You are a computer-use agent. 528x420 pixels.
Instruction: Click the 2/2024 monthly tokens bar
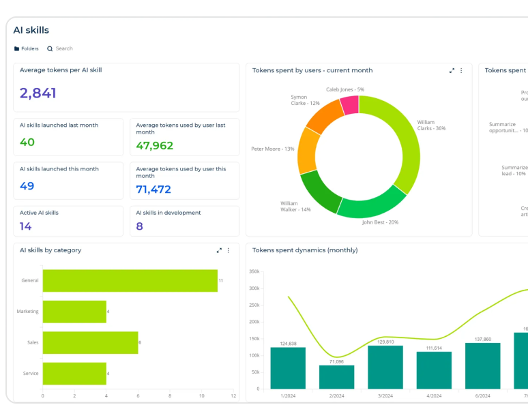pyautogui.click(x=336, y=376)
